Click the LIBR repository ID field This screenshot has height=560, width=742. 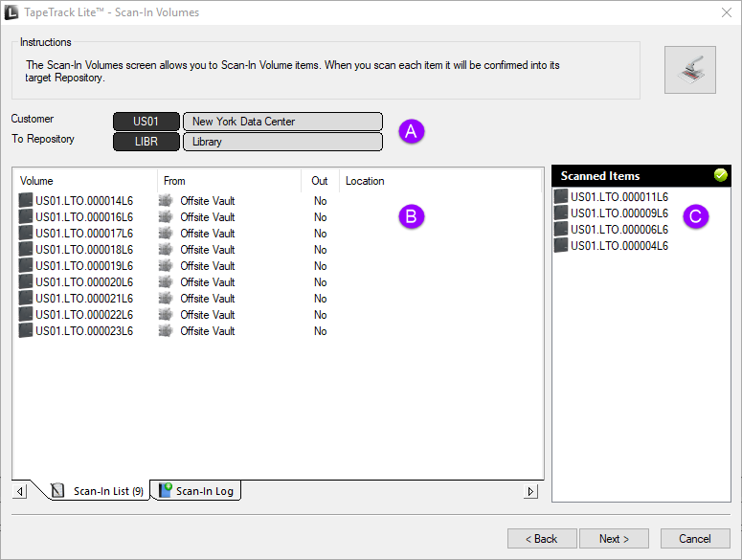coord(146,142)
